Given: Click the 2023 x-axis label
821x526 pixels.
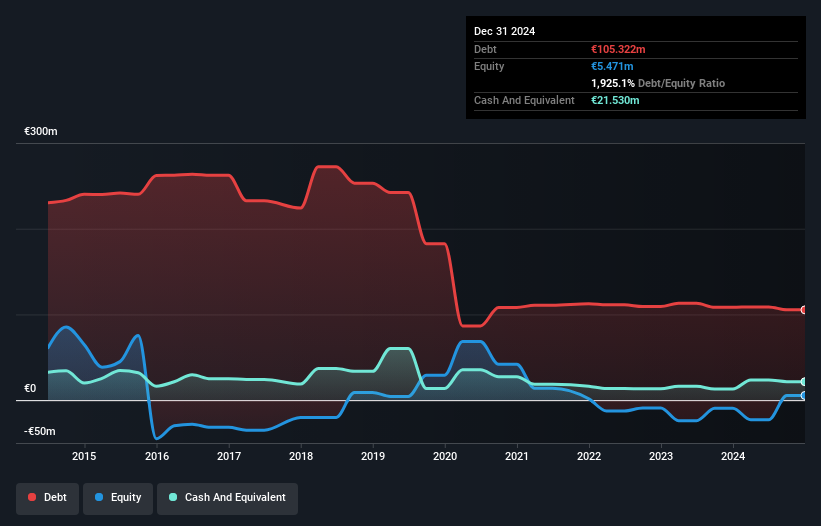Looking at the screenshot, I should [661, 456].
